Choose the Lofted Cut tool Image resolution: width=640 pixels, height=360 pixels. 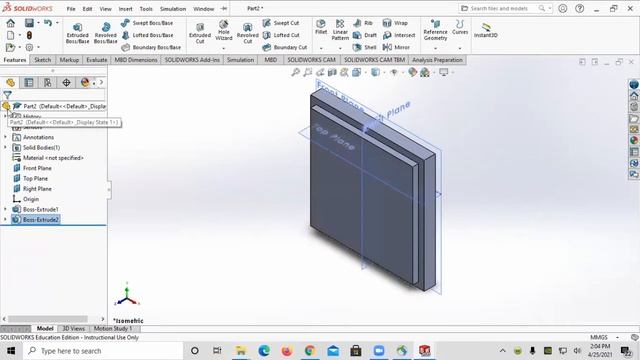click(281, 35)
